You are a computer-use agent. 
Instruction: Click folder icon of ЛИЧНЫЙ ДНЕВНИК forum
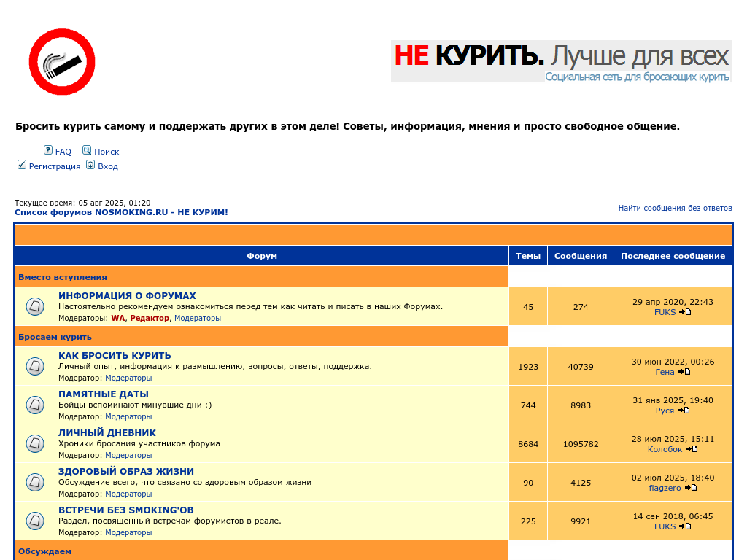[x=35, y=443]
